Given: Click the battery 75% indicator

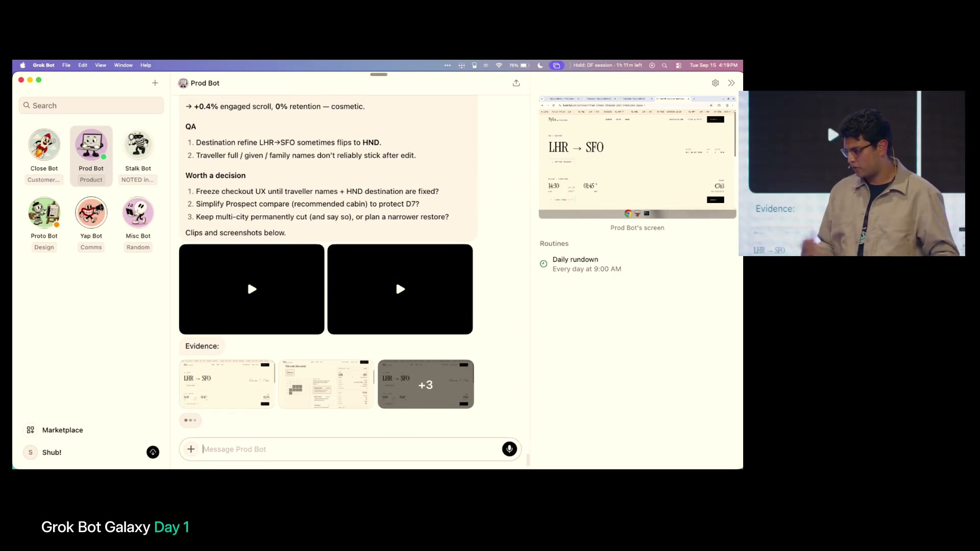Looking at the screenshot, I should coord(519,65).
